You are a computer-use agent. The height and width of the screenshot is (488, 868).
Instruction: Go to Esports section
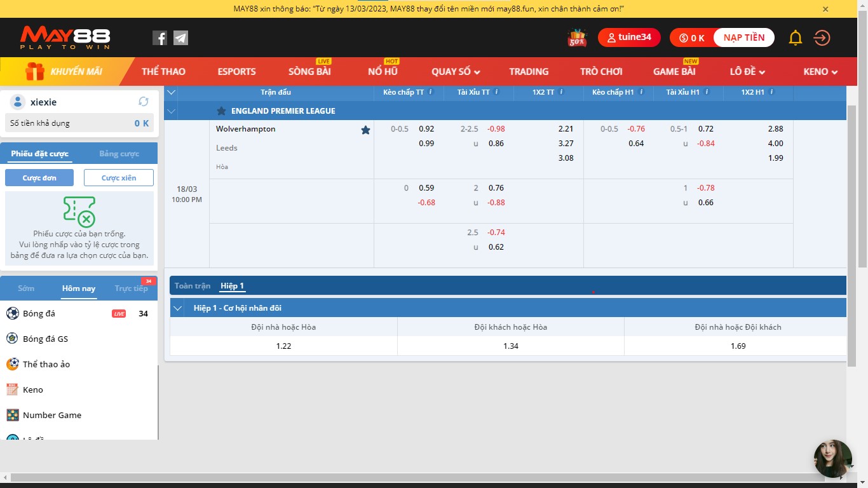[x=236, y=72]
